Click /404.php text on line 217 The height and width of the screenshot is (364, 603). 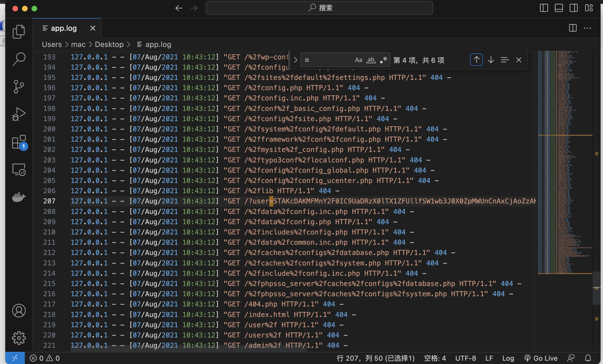tap(261, 304)
